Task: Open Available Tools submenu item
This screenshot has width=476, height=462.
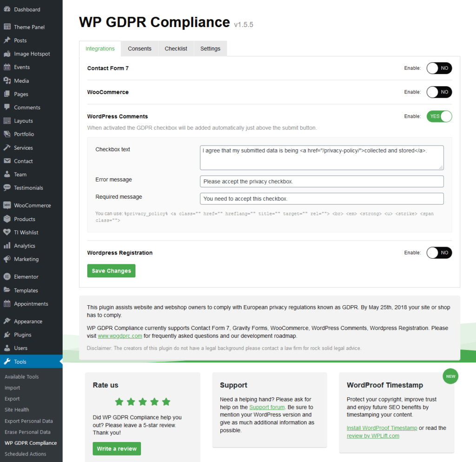Action: coord(21,377)
